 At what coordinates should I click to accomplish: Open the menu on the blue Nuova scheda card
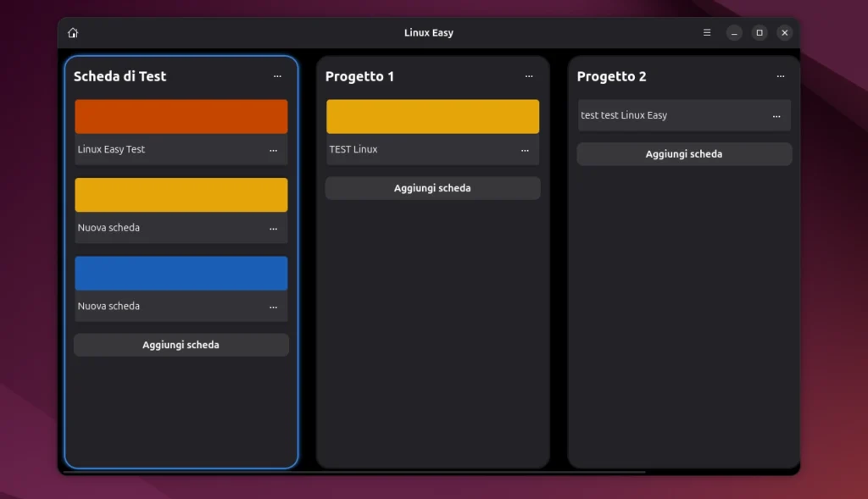click(273, 306)
